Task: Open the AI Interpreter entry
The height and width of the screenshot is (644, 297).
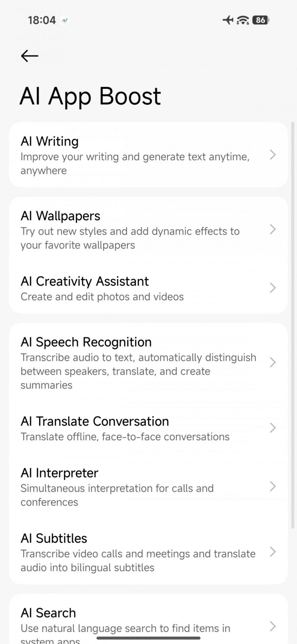Action: (x=134, y=486)
